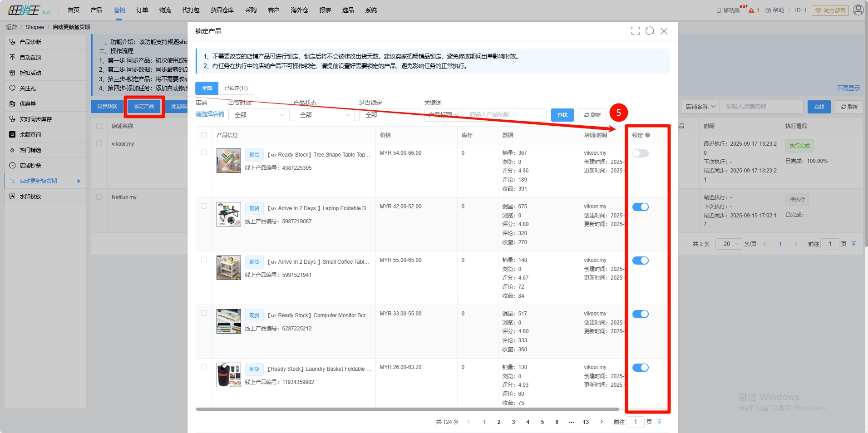The height and width of the screenshot is (433, 868).
Task: Open 水印投放 in the sidebar
Action: click(30, 197)
